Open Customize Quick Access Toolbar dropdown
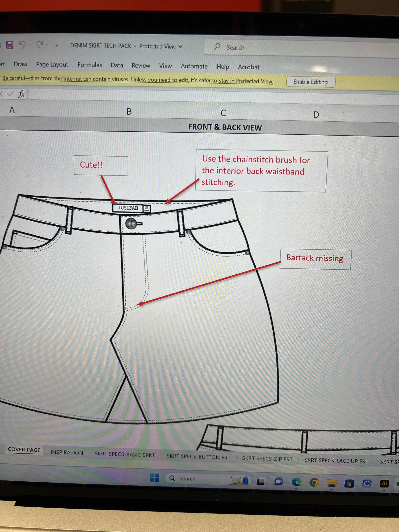Screen dimensions: 399x532 (57, 45)
